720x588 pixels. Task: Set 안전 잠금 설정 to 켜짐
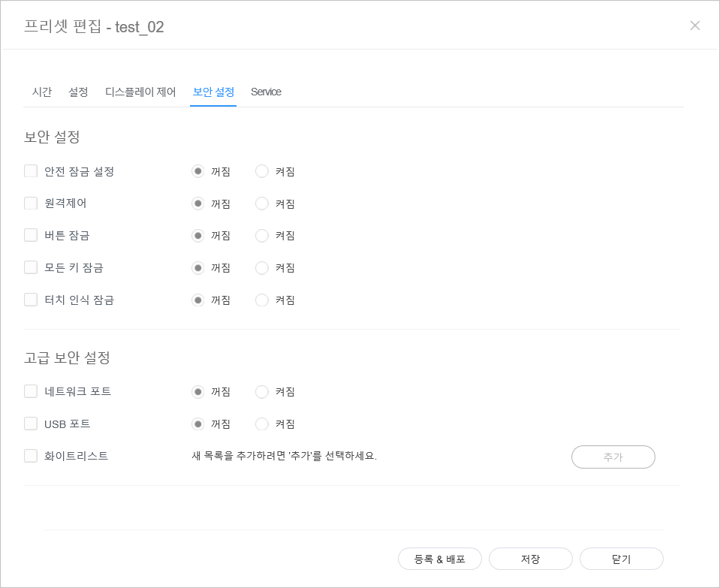(x=262, y=171)
